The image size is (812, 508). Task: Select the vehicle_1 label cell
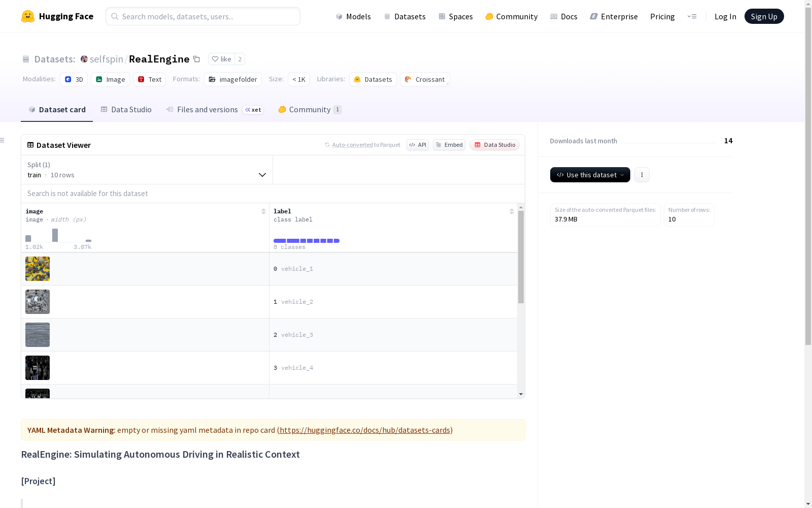(x=393, y=269)
